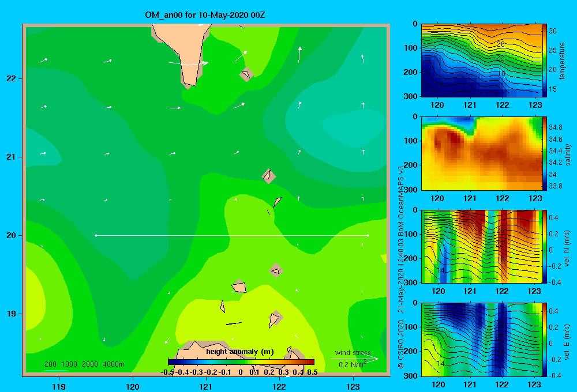Screen dimensions: 577x392
Task: Click the 30 tick on the temperature scale
Action: pos(553,31)
